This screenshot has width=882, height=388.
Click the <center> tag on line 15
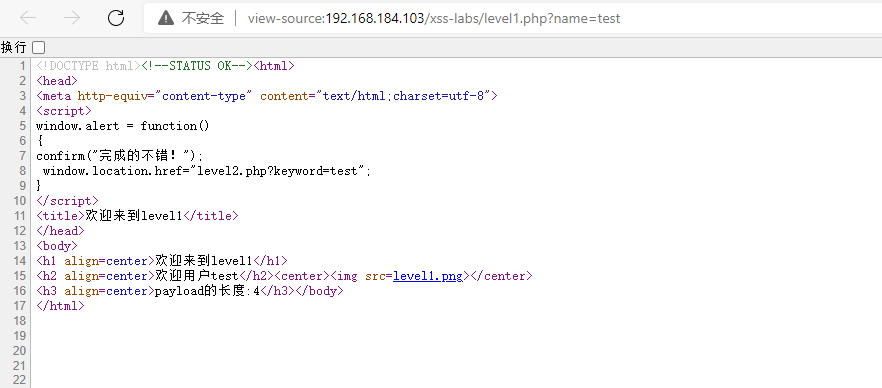pyautogui.click(x=302, y=276)
